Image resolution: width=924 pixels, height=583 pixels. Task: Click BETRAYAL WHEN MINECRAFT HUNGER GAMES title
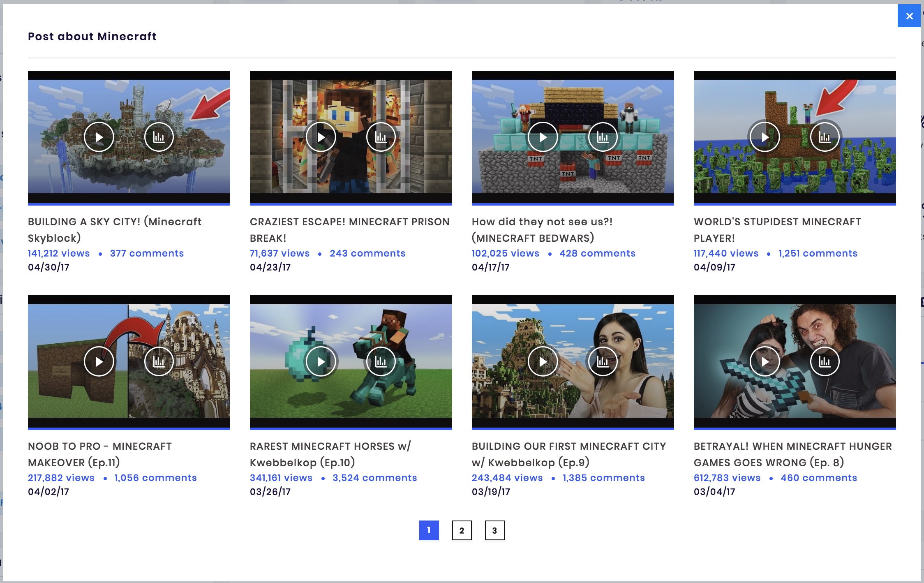pos(793,454)
